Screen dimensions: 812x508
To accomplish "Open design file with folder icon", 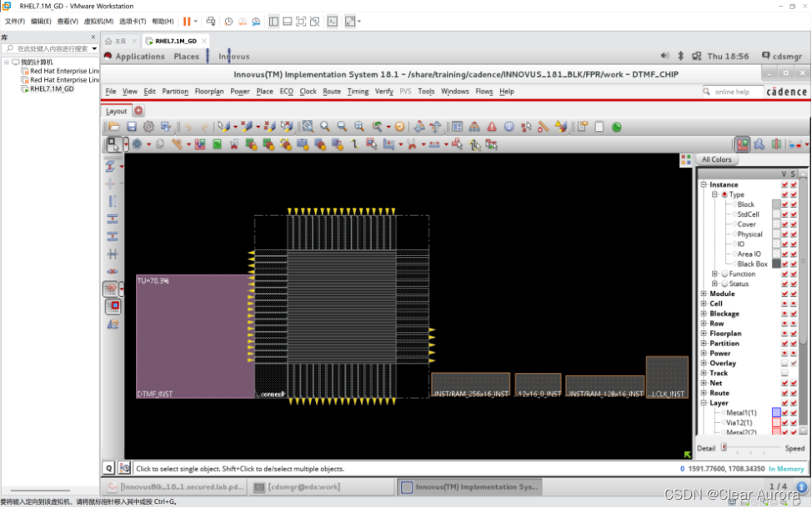I will coord(114,127).
